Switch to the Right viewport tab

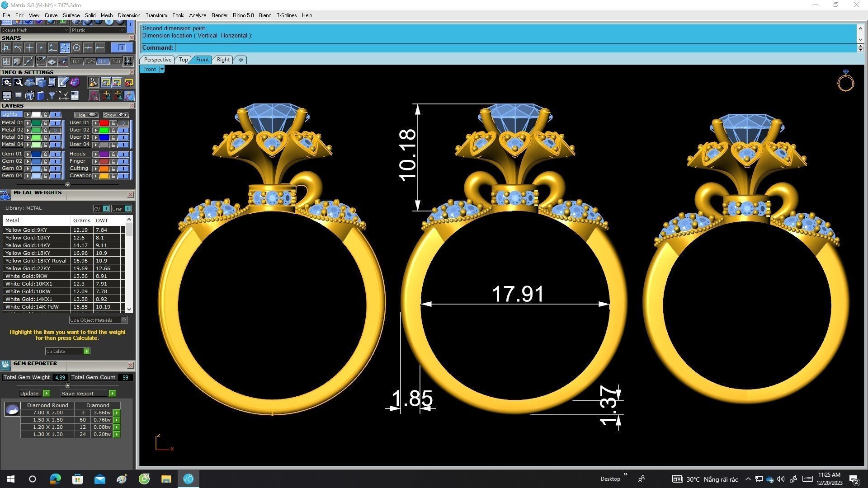pyautogui.click(x=223, y=60)
